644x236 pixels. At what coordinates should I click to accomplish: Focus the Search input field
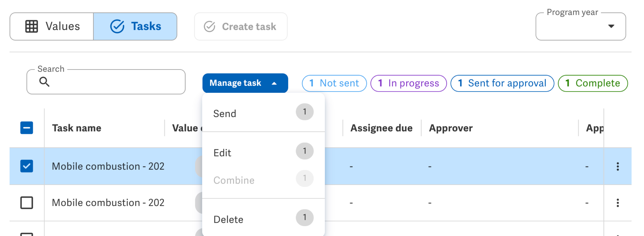106,82
